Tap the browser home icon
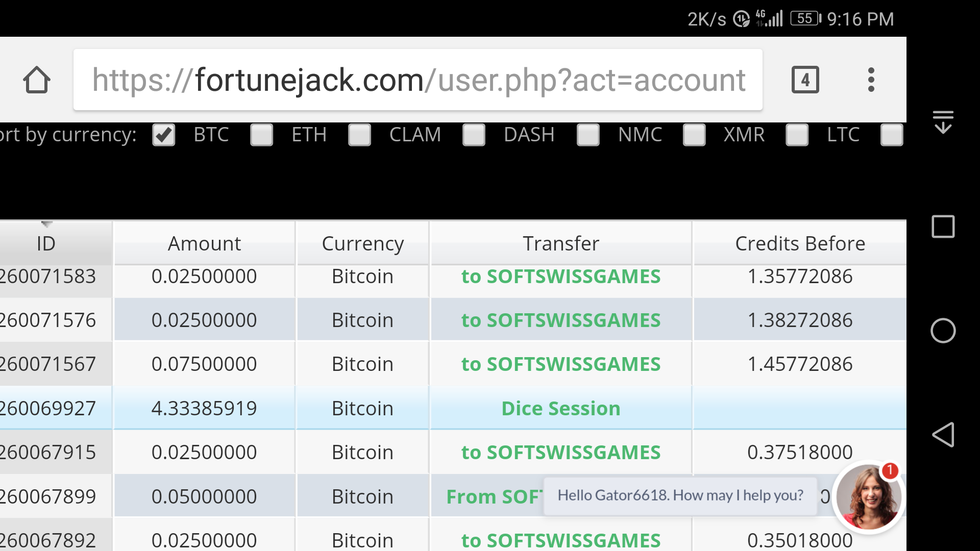Screen dimensions: 980x551 [x=37, y=80]
